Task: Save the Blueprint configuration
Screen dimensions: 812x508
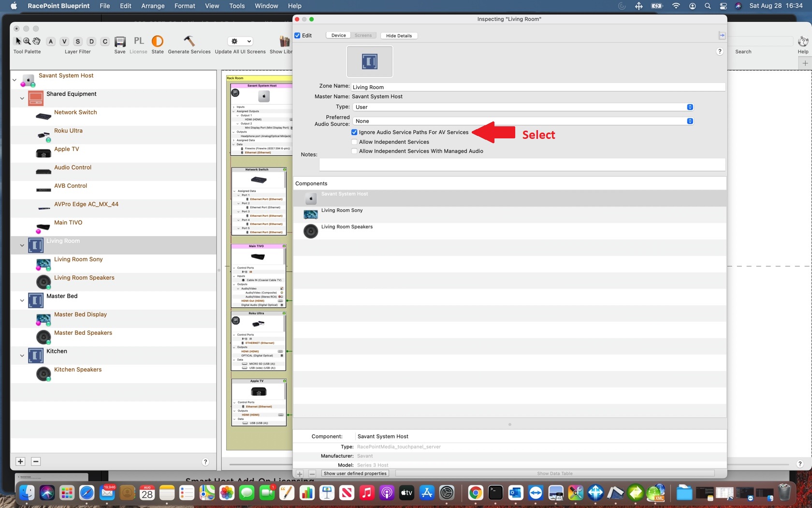Action: (120, 42)
